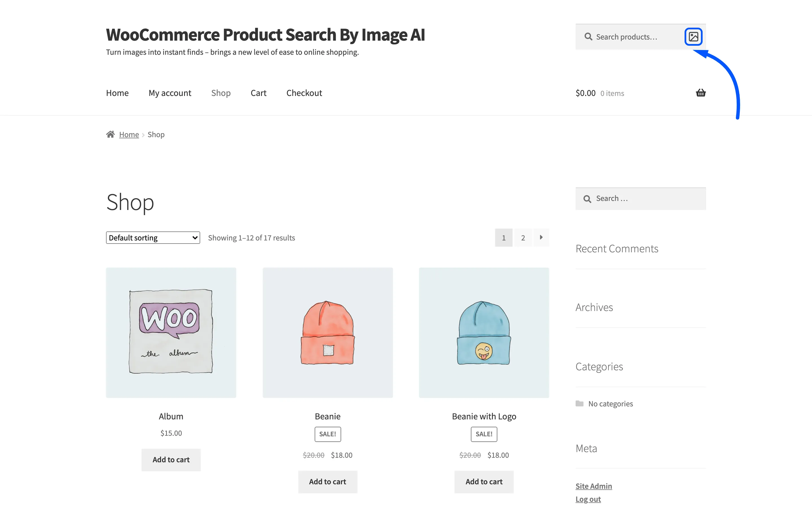Viewport: 812px width, 508px height.
Task: Click Log out link
Action: pos(588,499)
